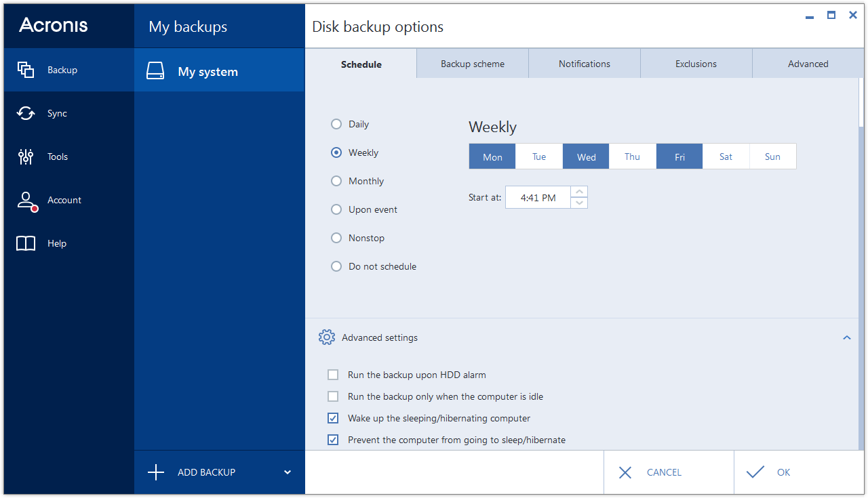Open the Tools sliders icon
Image resolution: width=868 pixels, height=498 pixels.
(26, 157)
